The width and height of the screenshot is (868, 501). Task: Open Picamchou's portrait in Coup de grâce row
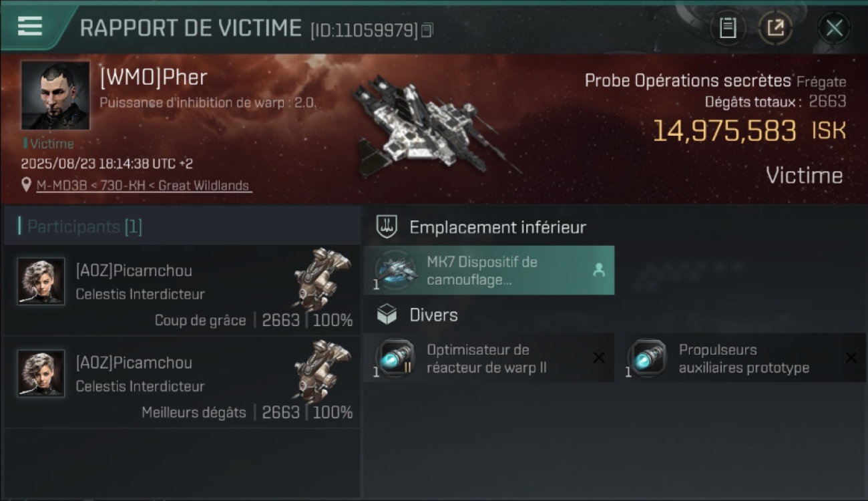coord(41,281)
